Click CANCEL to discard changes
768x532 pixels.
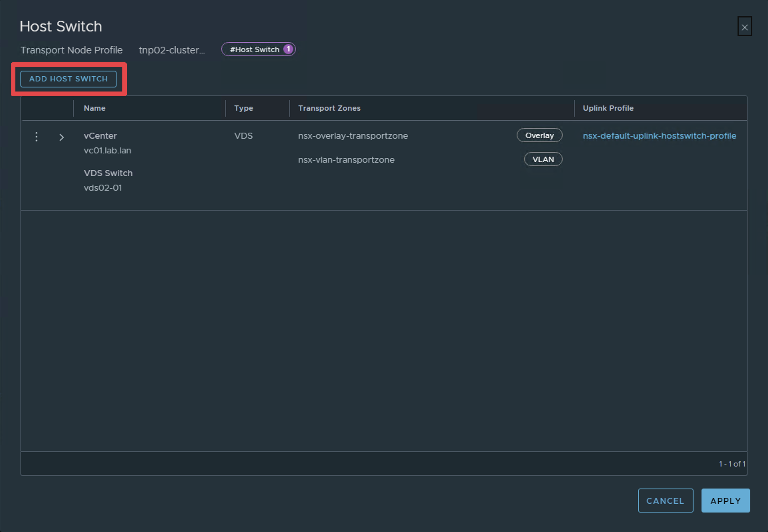tap(665, 500)
